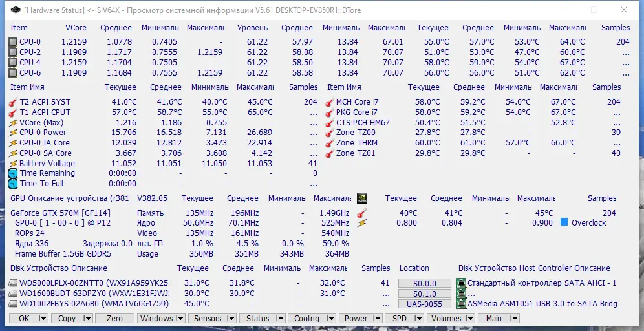The width and height of the screenshot is (644, 331).
Task: Minimize the Hardware Status window
Action: pos(564,10)
